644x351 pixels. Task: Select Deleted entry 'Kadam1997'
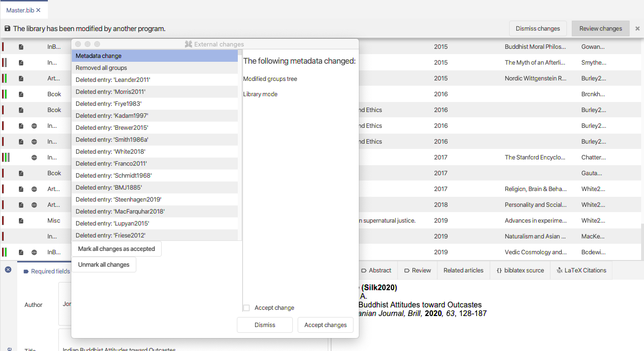(x=155, y=116)
